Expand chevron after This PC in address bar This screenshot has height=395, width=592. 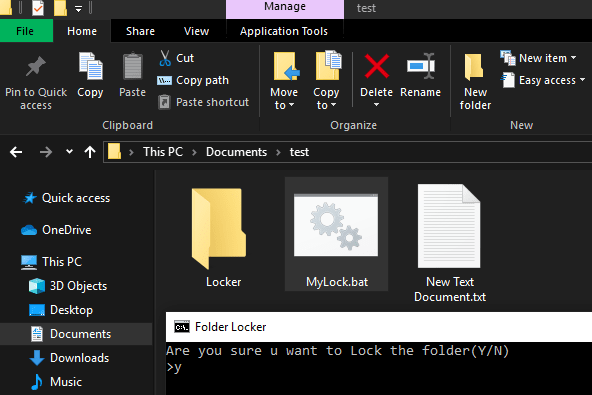194,152
